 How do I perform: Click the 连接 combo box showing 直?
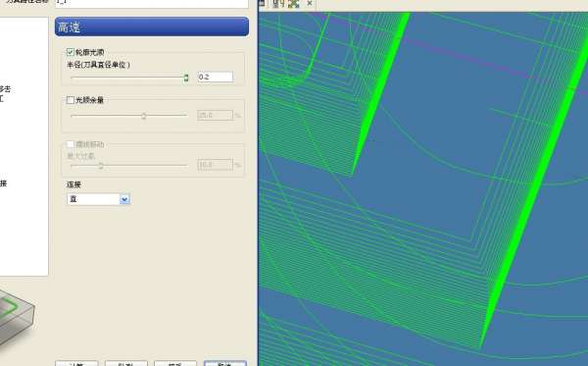[98, 199]
